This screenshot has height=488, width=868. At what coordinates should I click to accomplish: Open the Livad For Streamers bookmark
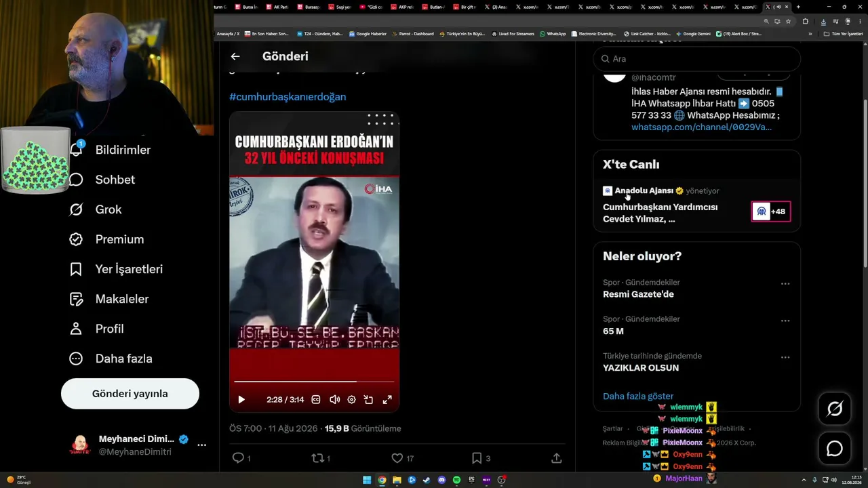[513, 33]
